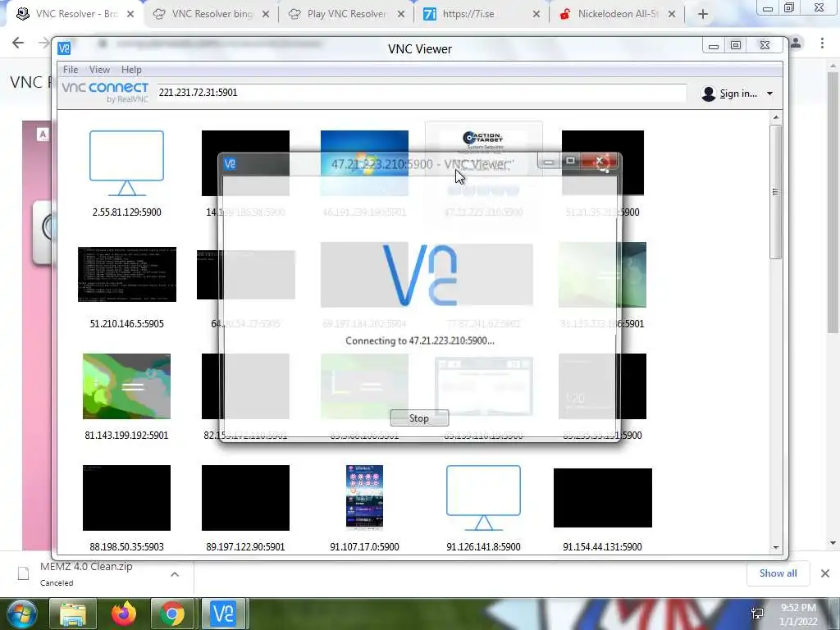Switch to the VNC Resolver bing browser tab
Viewport: 840px width, 630px height.
[212, 14]
